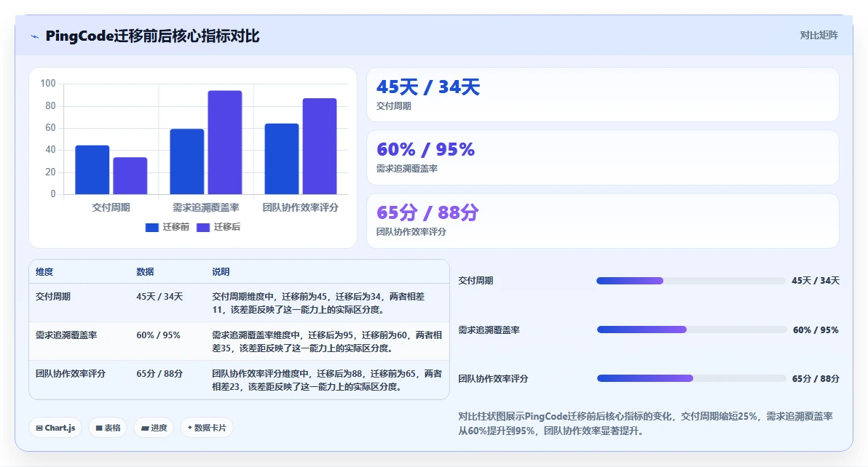Click the trend icon beside the PingCode title
The width and height of the screenshot is (868, 467).
35,36
